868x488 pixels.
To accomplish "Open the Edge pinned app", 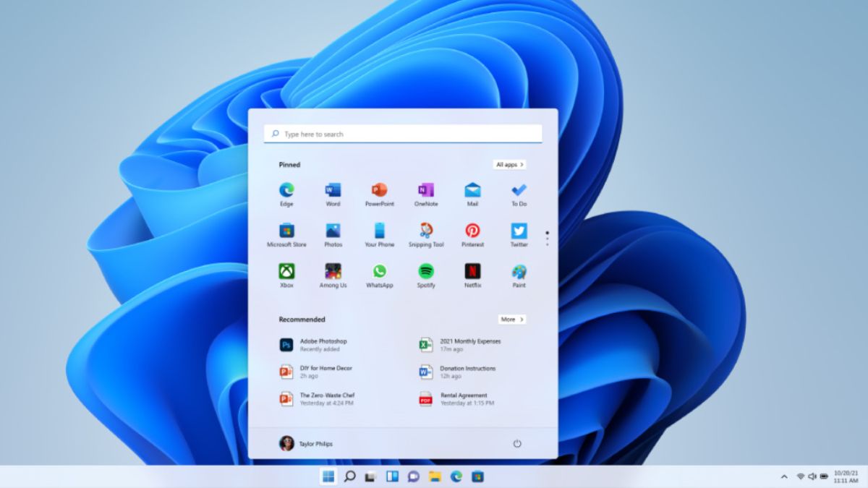I will click(286, 194).
